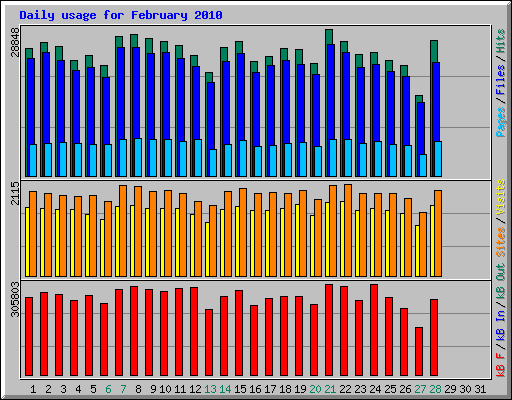Click day label 10 on the x-axis
The width and height of the screenshot is (512, 400).
coord(165,389)
